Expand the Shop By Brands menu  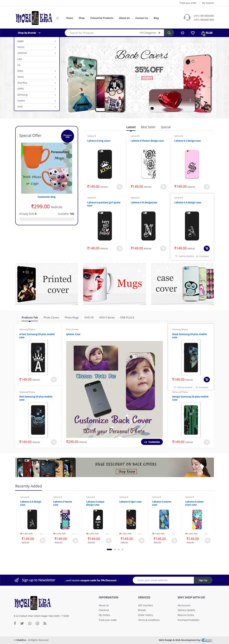29,33
